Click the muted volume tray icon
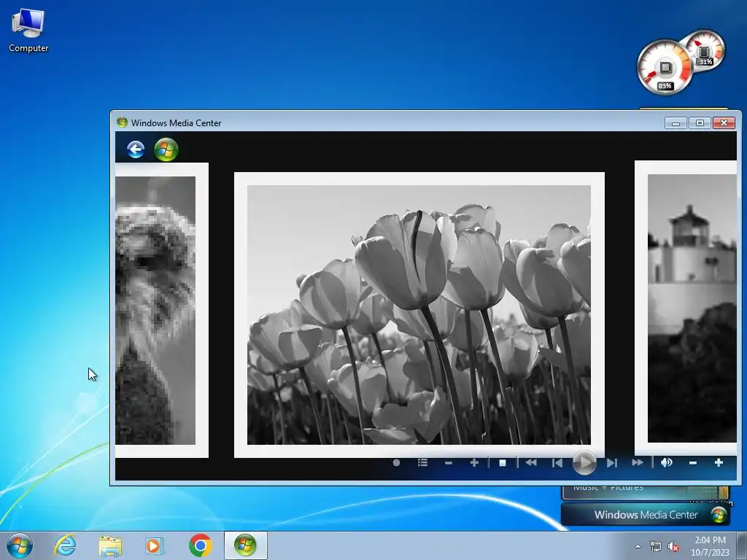Viewport: 747px width, 560px height. (673, 546)
